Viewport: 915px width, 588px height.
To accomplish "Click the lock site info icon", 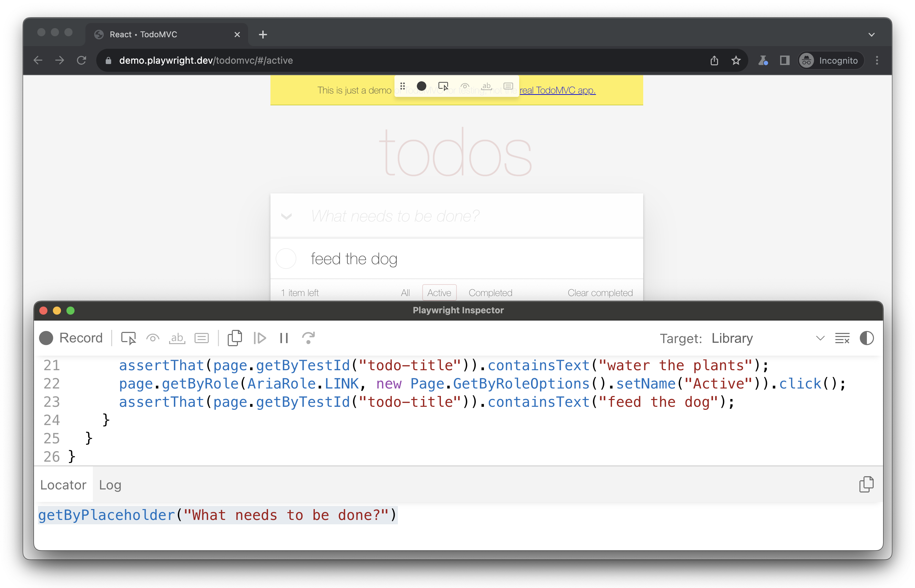I will pyautogui.click(x=108, y=60).
